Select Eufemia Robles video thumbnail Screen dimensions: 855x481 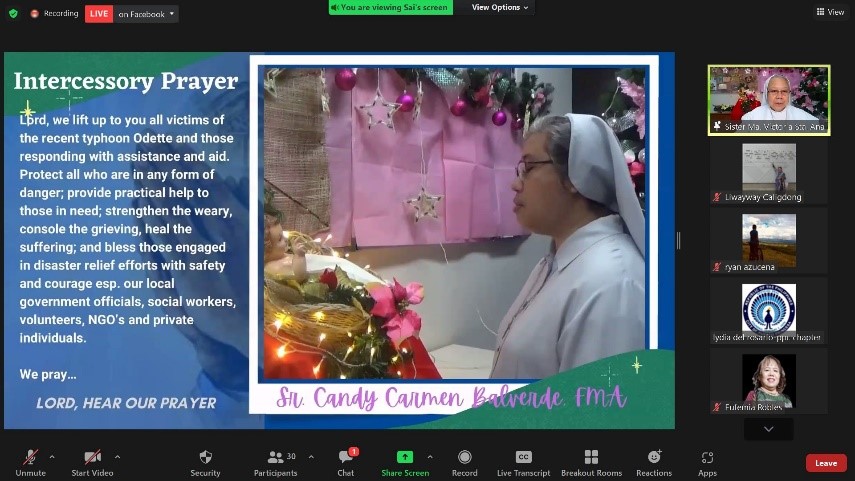pos(768,383)
